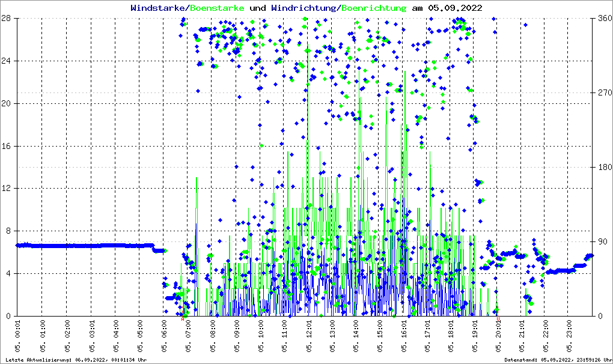
Task: Click the red sunrise 'A' marker on time axis
Action: [183, 319]
